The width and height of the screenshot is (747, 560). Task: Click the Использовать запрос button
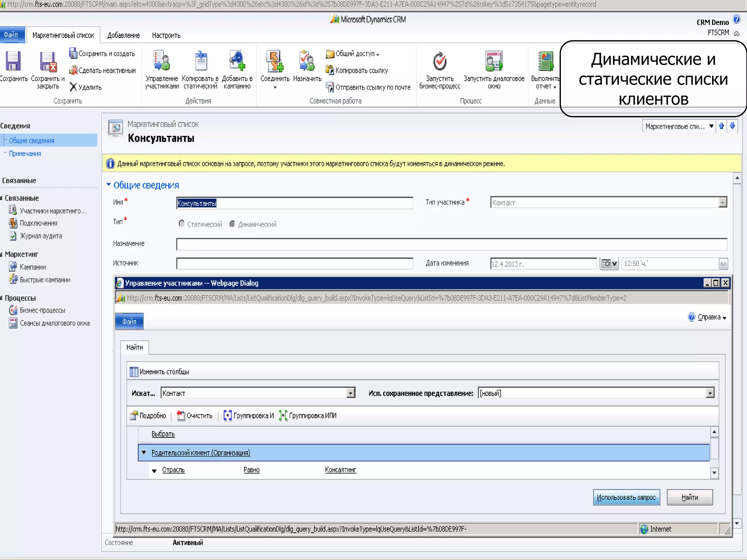click(x=626, y=497)
